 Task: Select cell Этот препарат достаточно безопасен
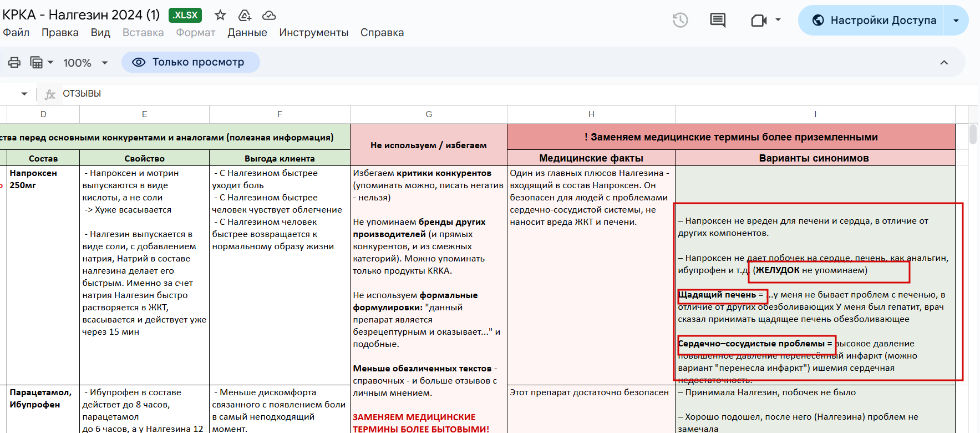pyautogui.click(x=591, y=409)
